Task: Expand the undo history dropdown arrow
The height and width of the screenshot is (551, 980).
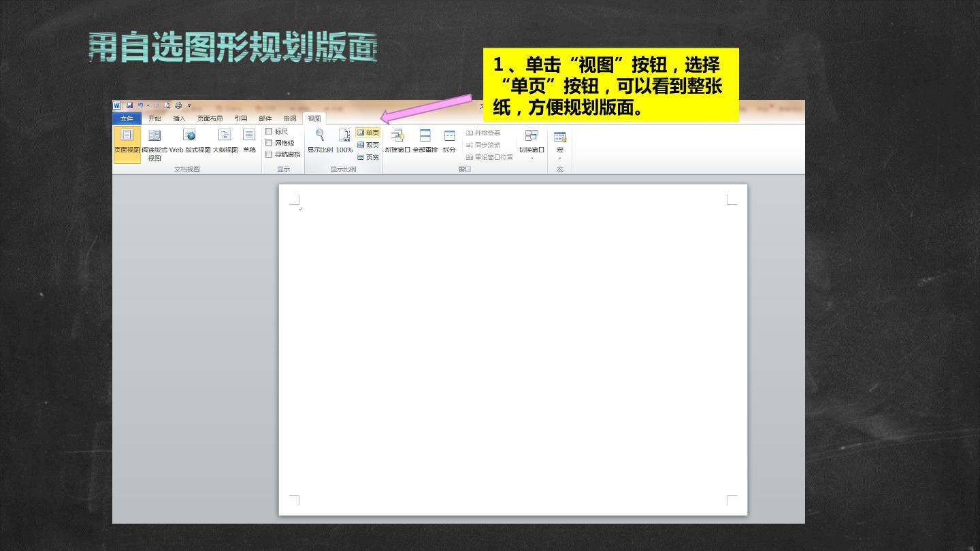Action: (148, 105)
